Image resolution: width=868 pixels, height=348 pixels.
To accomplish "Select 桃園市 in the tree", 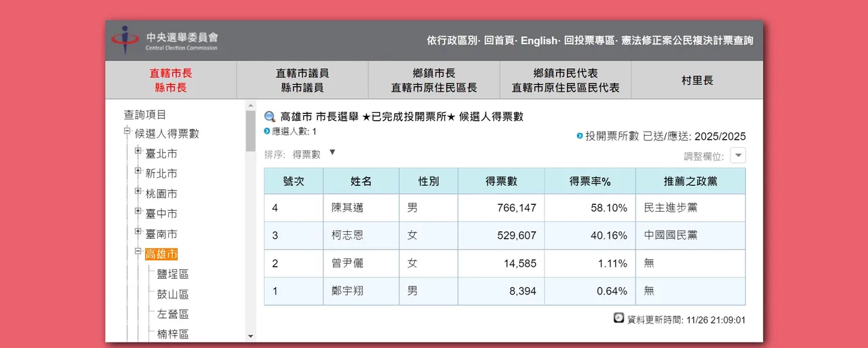I will click(161, 194).
